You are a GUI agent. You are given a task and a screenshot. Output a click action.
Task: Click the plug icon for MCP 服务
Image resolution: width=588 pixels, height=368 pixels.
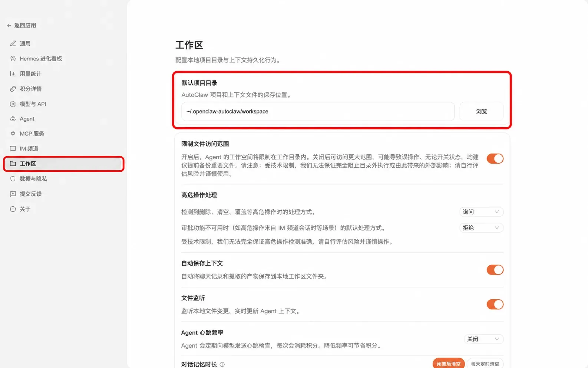13,134
